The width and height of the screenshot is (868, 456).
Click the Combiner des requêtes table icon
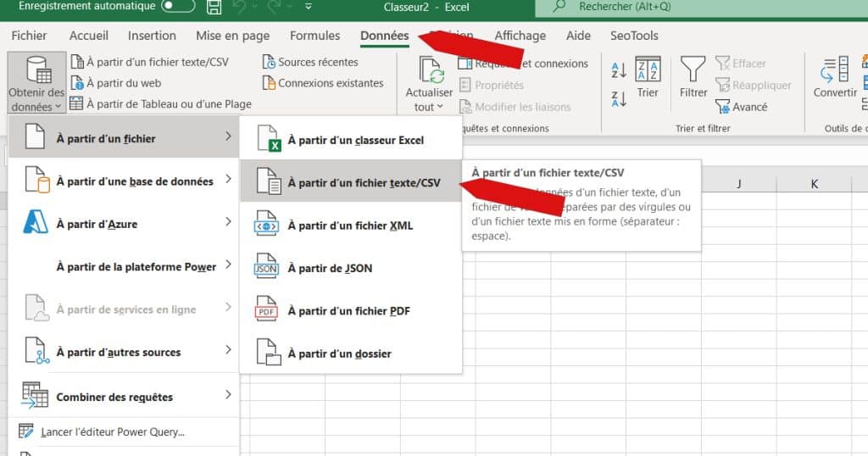pyautogui.click(x=35, y=396)
